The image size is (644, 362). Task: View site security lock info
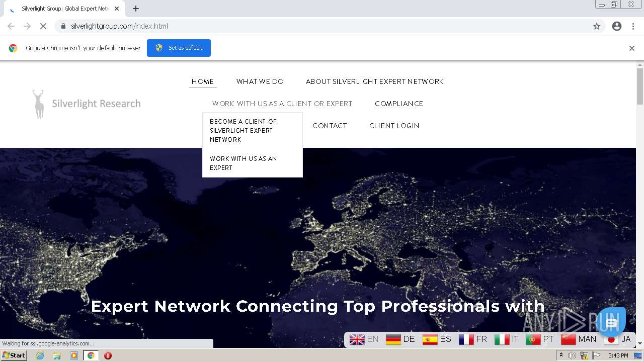point(63,26)
